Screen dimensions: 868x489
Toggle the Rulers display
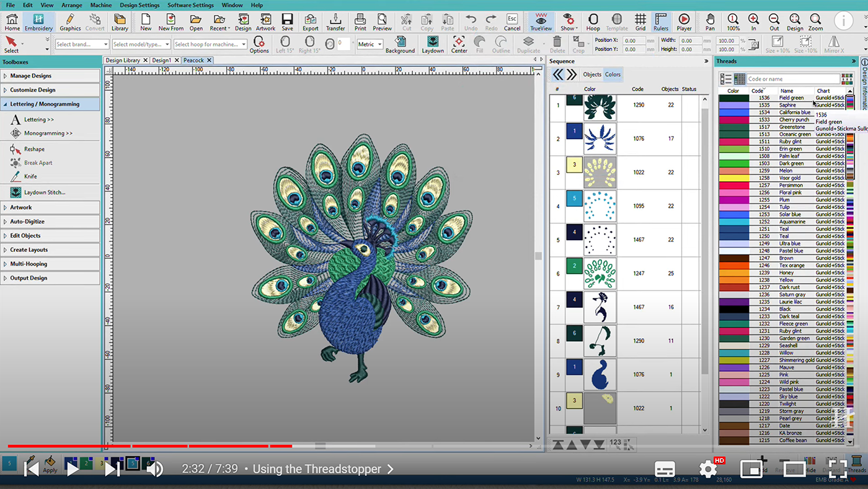(x=660, y=22)
